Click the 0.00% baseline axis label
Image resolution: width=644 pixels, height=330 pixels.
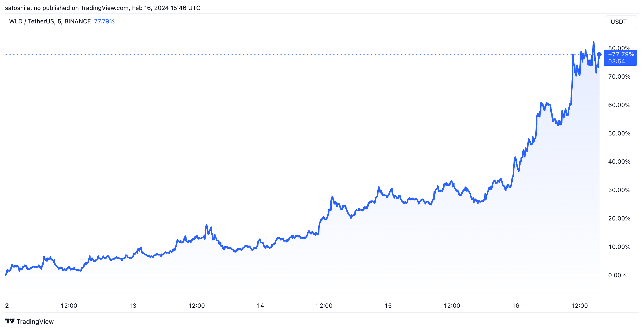click(x=617, y=275)
